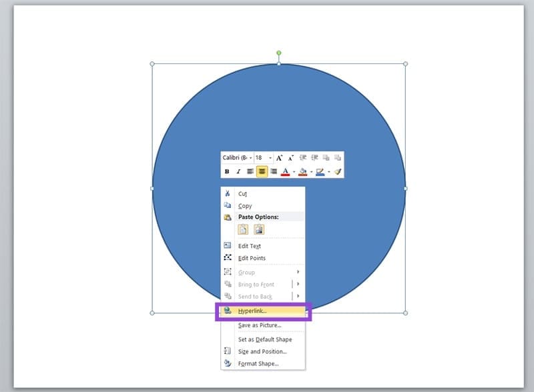The height and width of the screenshot is (392, 534).
Task: Click the Shape Outline pen icon
Action: coord(320,172)
